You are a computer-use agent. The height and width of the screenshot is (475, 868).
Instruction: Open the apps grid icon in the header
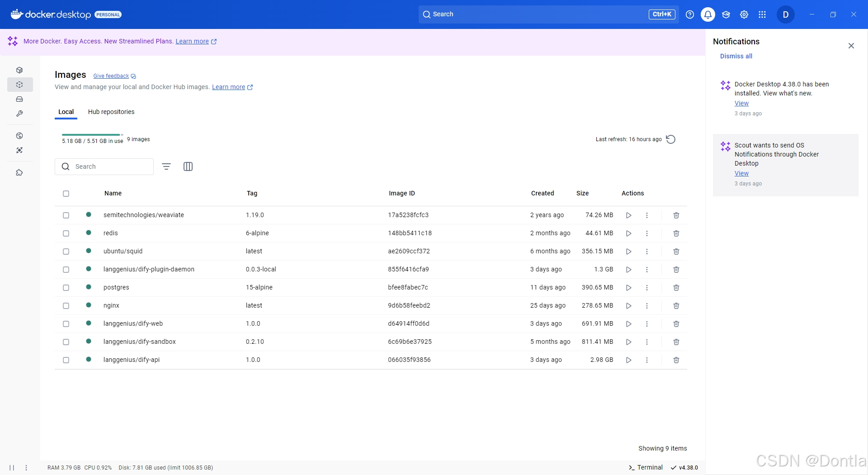(x=762, y=14)
